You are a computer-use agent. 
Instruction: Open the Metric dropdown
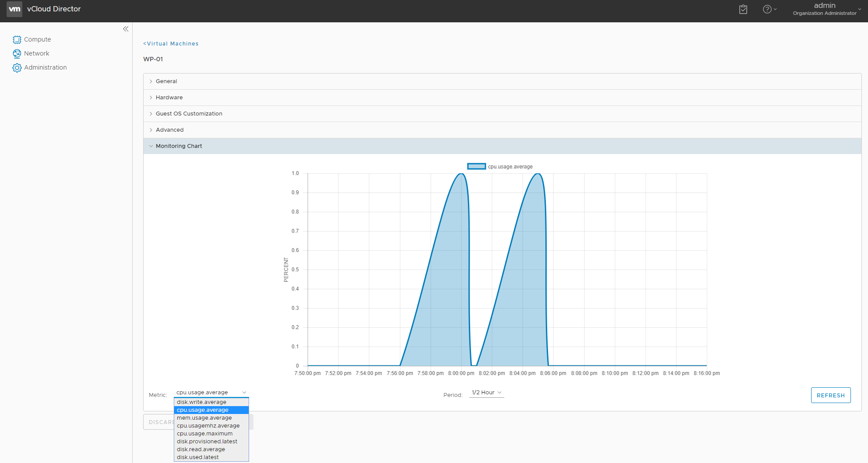[211, 393]
